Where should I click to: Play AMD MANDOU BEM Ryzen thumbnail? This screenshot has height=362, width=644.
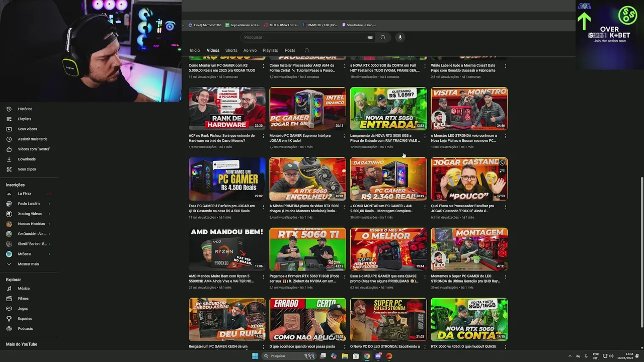[x=227, y=249]
